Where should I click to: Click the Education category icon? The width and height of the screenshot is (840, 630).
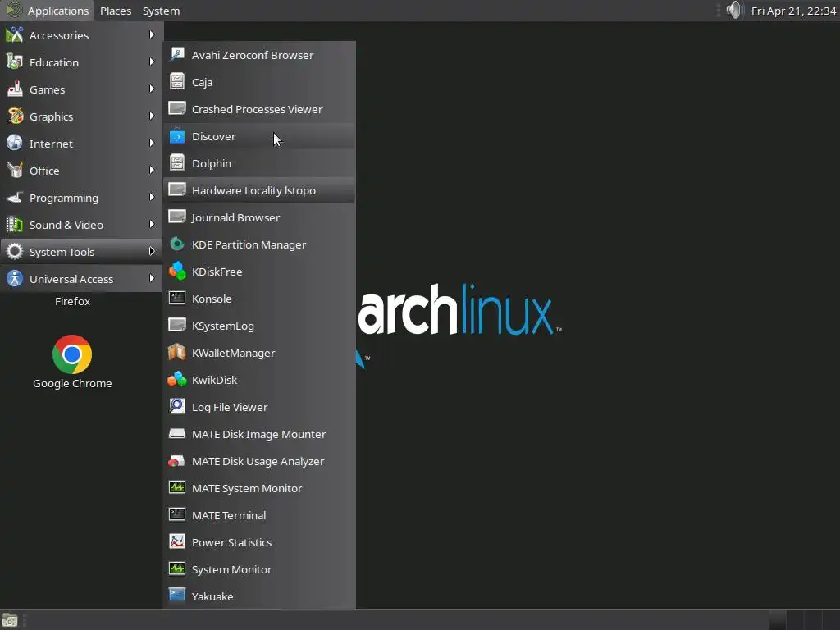[x=15, y=62]
